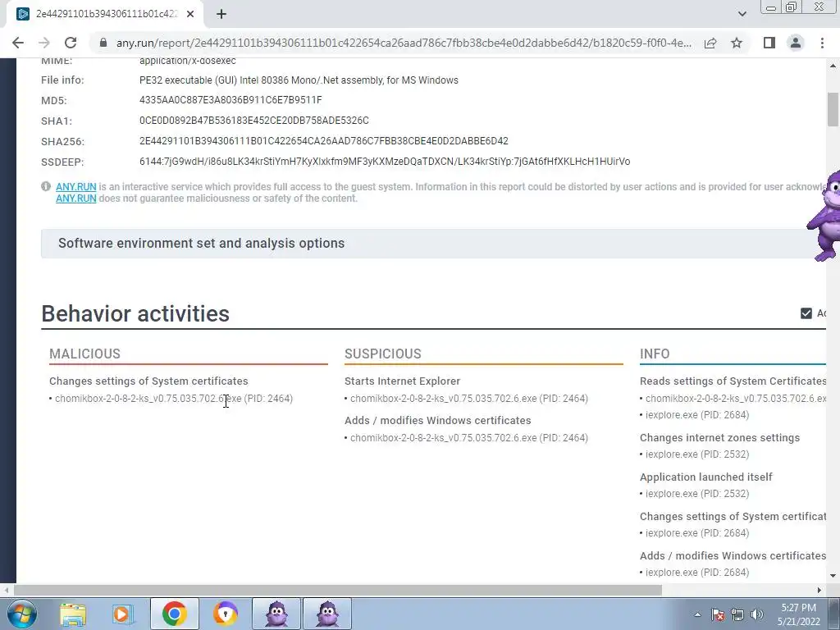Open the browser side panel
The image size is (840, 630).
click(769, 43)
